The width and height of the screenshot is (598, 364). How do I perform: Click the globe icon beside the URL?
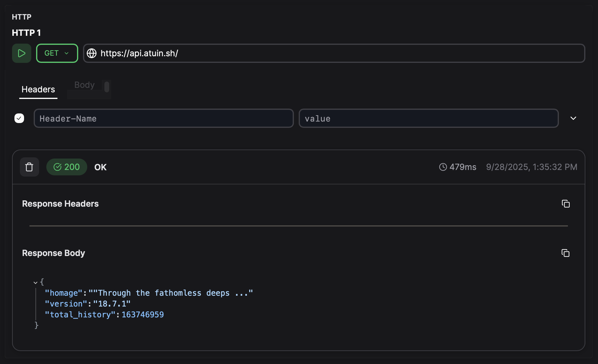coord(92,53)
